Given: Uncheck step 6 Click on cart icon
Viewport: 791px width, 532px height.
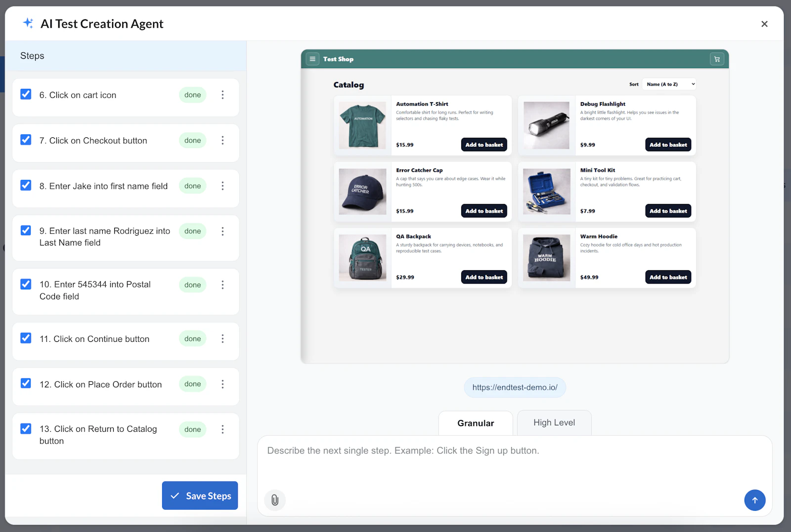Looking at the screenshot, I should (x=26, y=94).
